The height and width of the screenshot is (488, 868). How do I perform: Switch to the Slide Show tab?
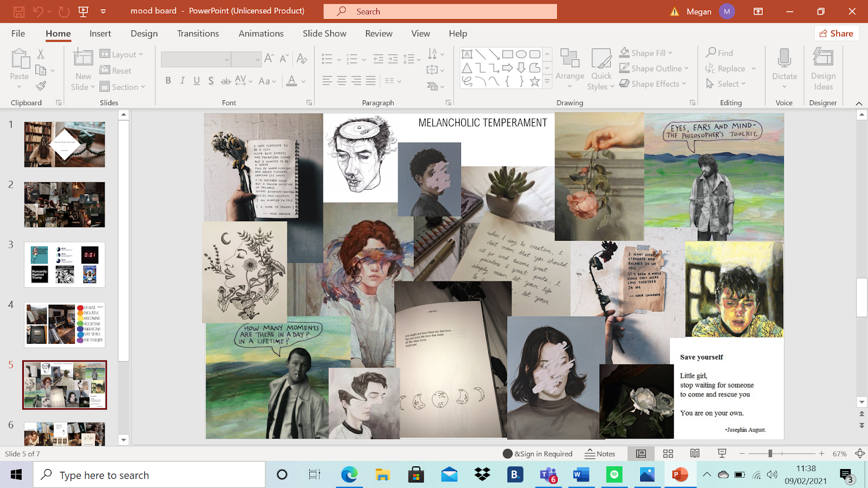pos(324,34)
